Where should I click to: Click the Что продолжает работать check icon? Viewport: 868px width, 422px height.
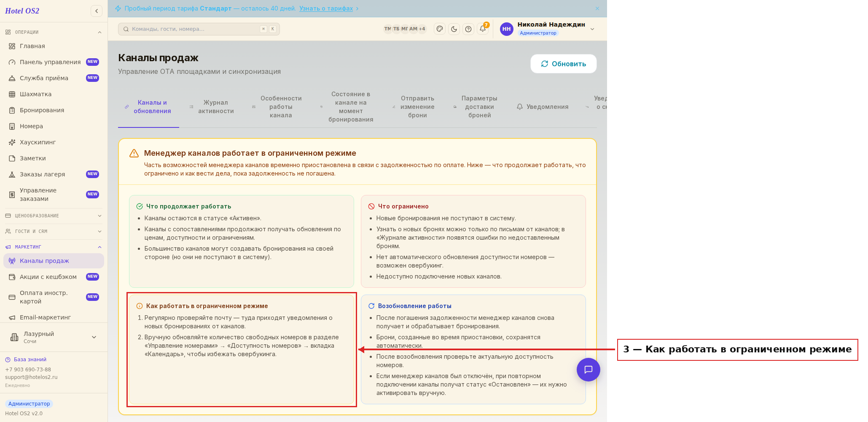(x=140, y=206)
